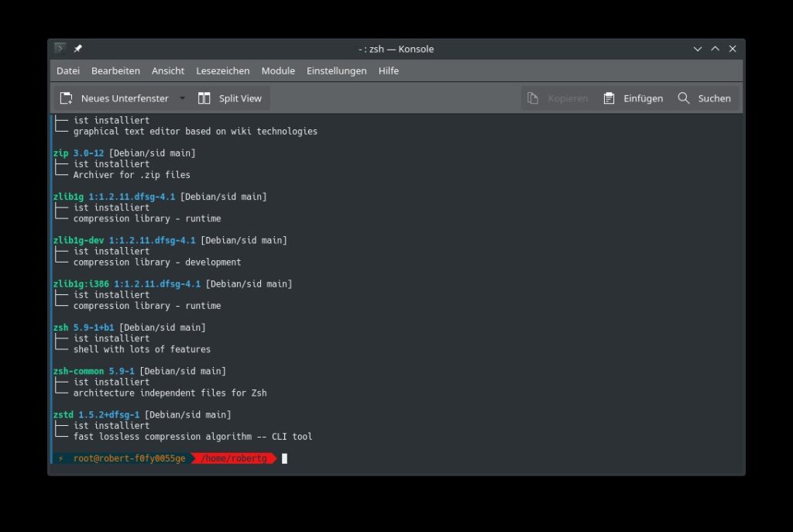Open the Einstellungen menu

[x=336, y=70]
